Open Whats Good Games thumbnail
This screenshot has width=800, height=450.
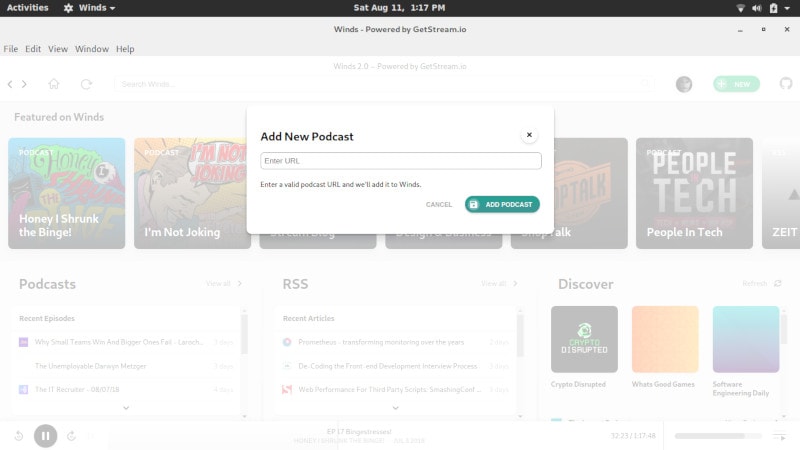point(665,339)
